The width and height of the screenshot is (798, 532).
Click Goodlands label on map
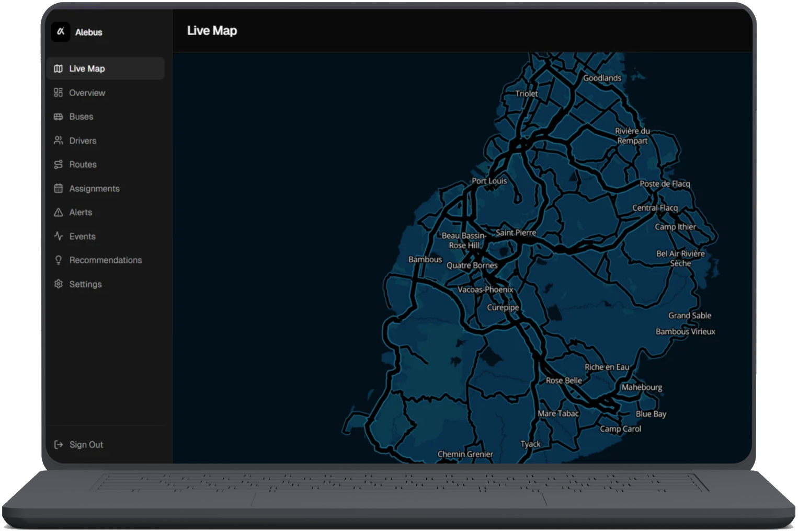[x=602, y=78]
